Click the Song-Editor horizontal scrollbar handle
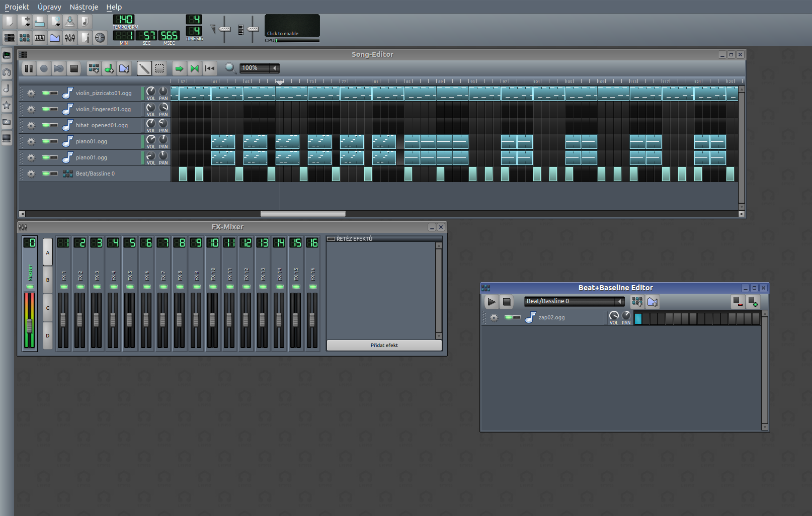812x516 pixels. [303, 214]
